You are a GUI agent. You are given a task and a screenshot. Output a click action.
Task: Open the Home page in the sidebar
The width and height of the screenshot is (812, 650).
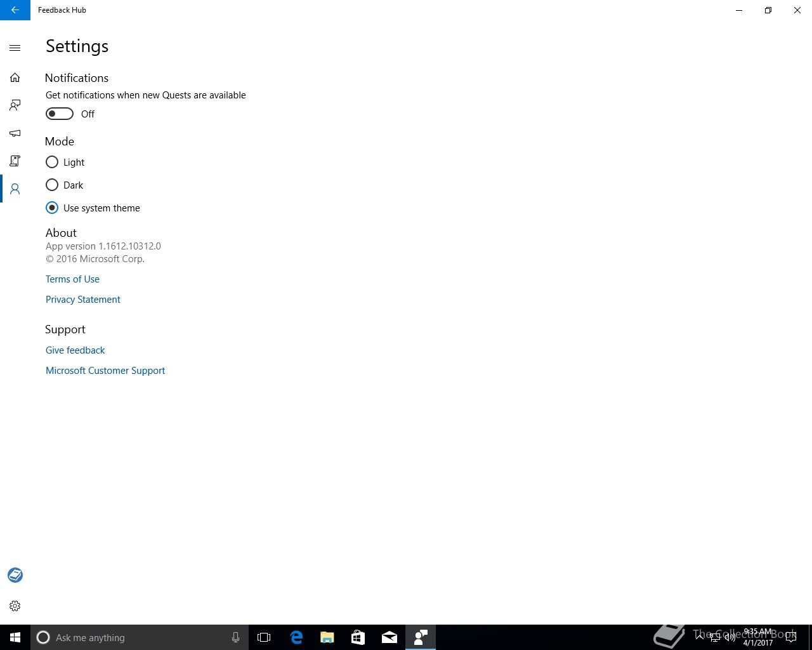tap(15, 77)
